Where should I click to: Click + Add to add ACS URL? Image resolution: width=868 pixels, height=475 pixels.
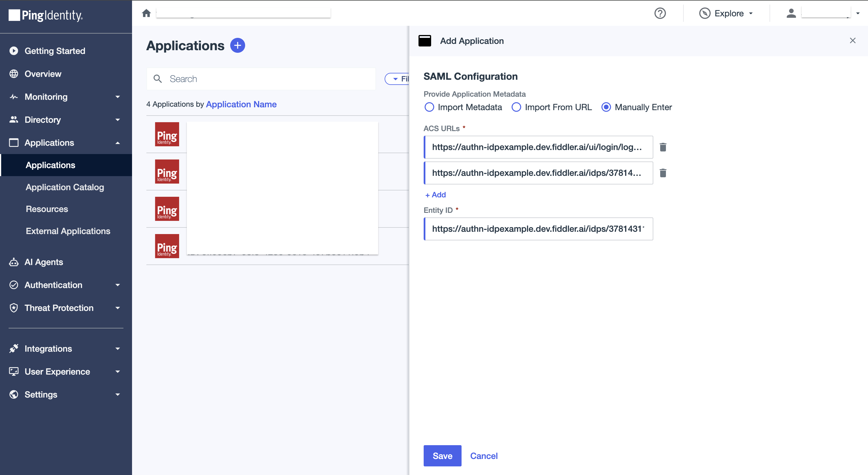[x=435, y=194]
